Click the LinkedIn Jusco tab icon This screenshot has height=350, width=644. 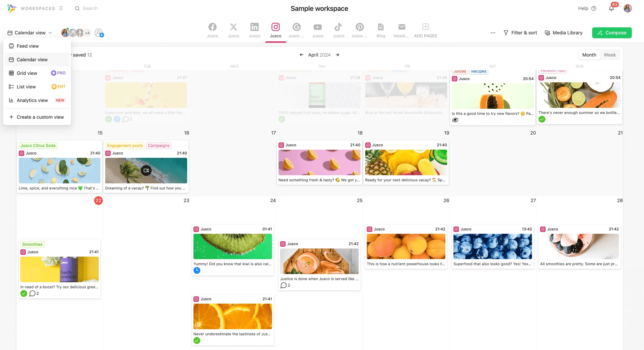point(255,27)
